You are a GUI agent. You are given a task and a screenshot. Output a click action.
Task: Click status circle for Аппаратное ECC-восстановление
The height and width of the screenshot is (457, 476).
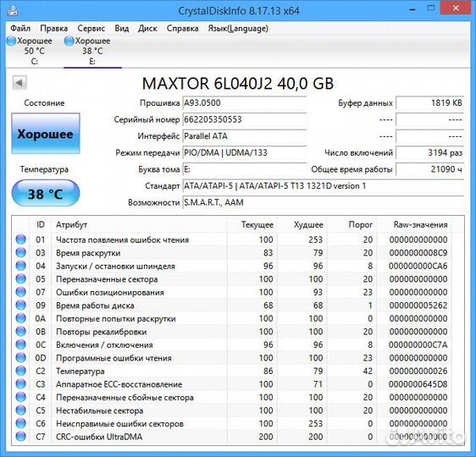(21, 384)
